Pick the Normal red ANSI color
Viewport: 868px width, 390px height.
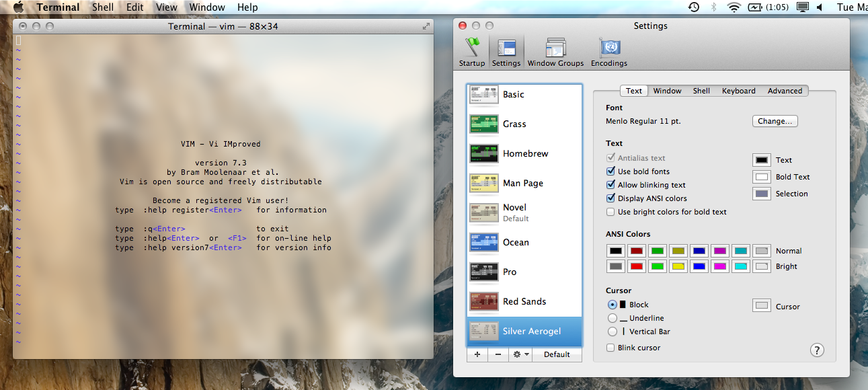coord(637,251)
